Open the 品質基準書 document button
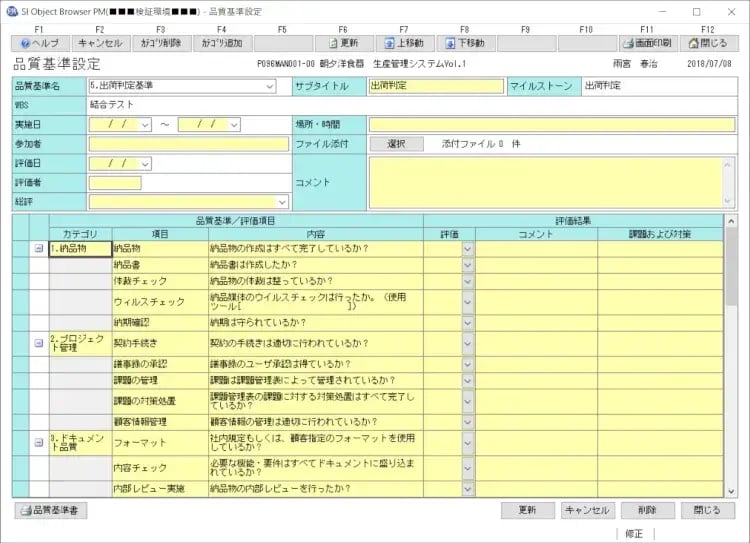This screenshot has height=543, width=750. (x=52, y=510)
